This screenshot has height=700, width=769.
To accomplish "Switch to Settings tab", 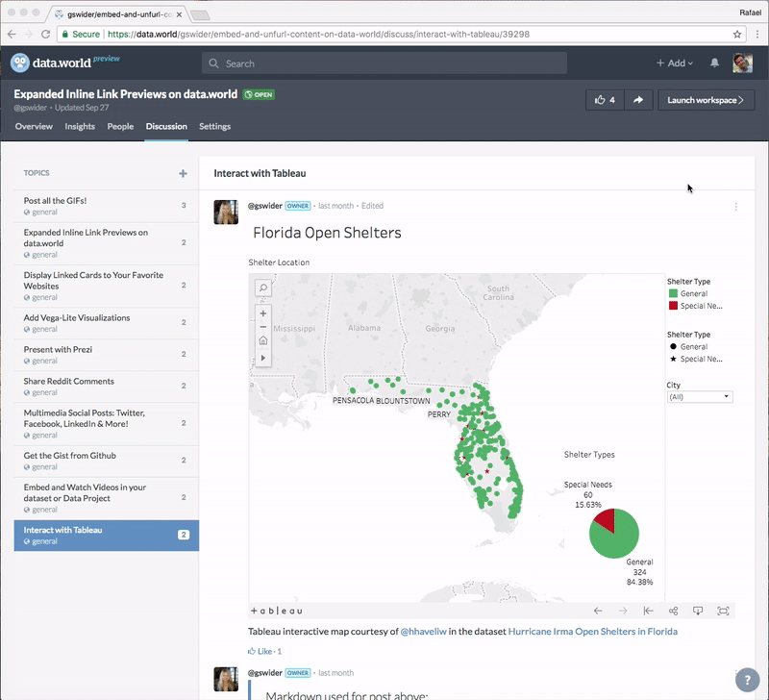I will pyautogui.click(x=214, y=126).
